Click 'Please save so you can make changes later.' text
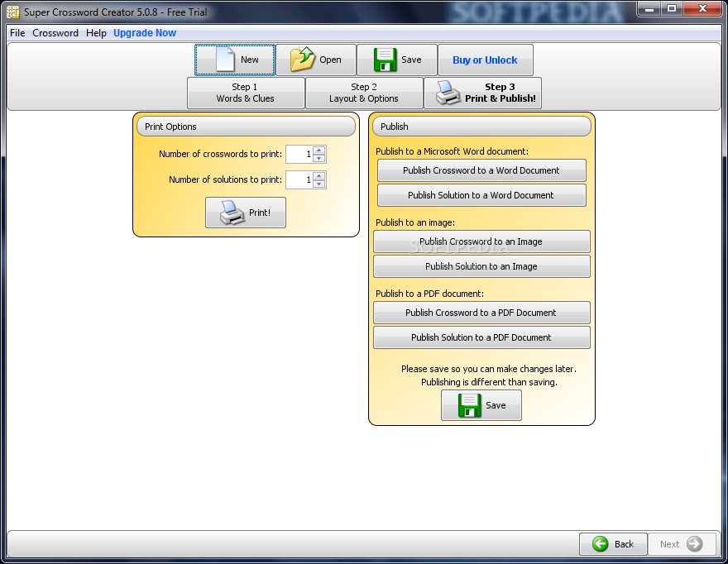This screenshot has width=728, height=564. pyautogui.click(x=488, y=369)
